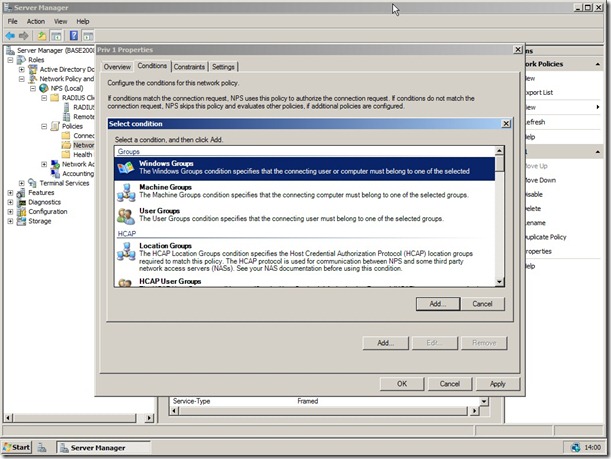Click the Windows Groups condition icon
Viewport: 611px width, 459px height.
125,168
